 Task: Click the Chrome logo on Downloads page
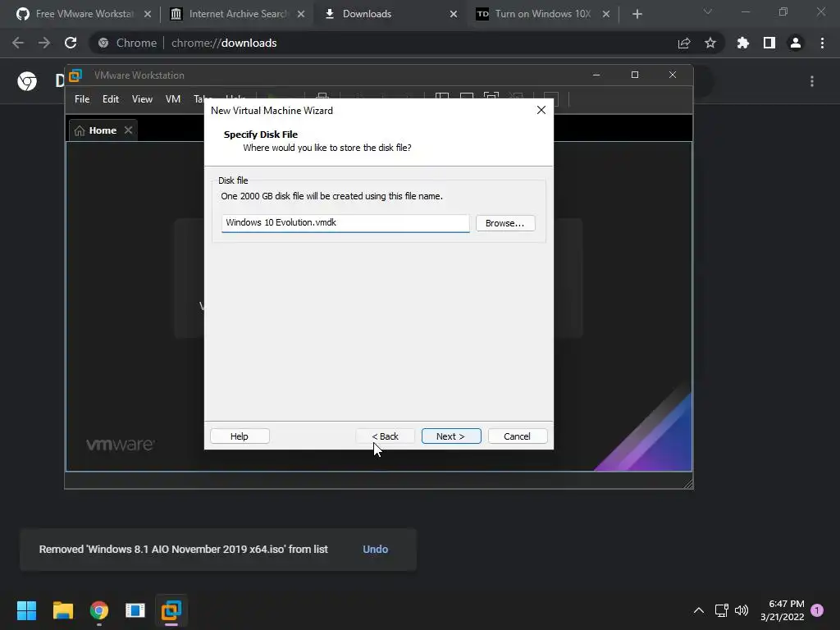pyautogui.click(x=27, y=81)
